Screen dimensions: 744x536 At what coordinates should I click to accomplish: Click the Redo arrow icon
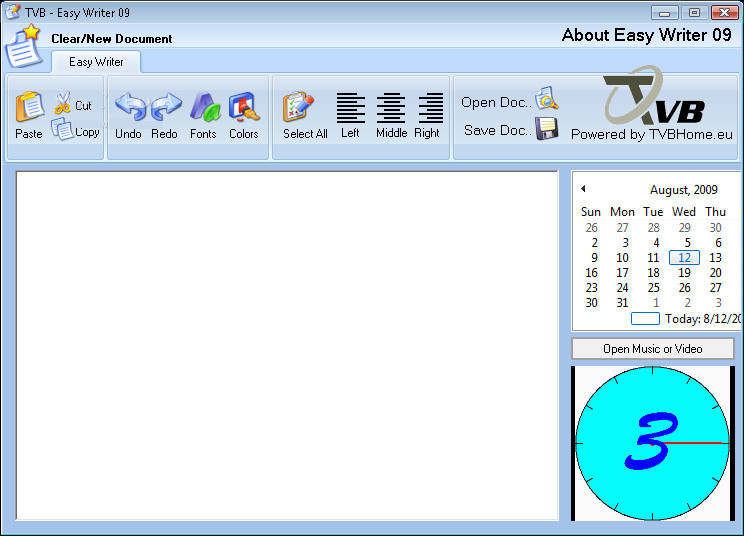[x=167, y=106]
